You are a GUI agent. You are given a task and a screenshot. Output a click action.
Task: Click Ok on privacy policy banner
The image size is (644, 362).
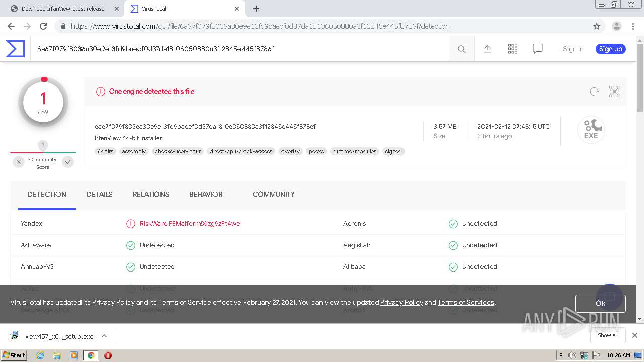tap(600, 303)
